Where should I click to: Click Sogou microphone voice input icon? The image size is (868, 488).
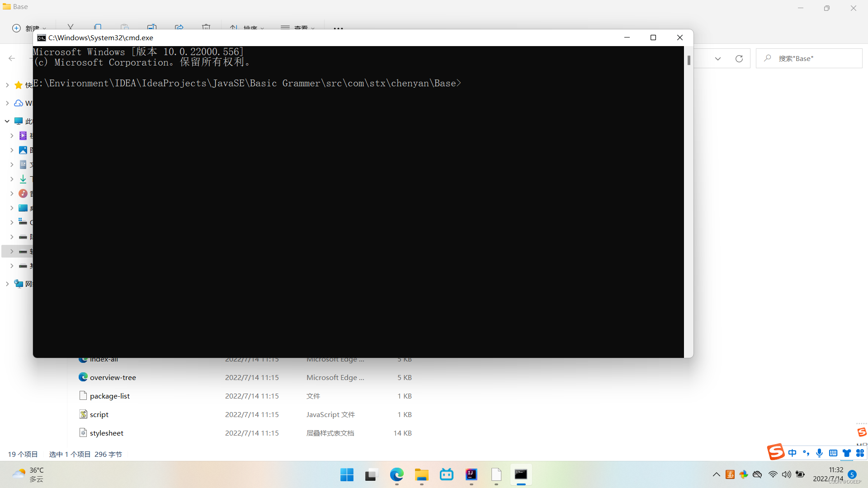(819, 453)
